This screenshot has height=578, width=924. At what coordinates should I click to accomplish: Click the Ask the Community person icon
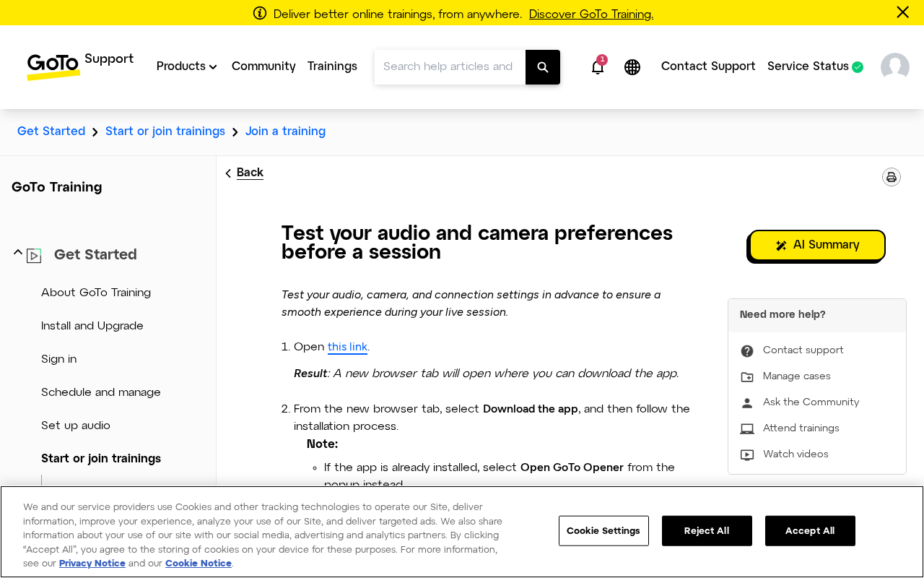pyautogui.click(x=747, y=403)
